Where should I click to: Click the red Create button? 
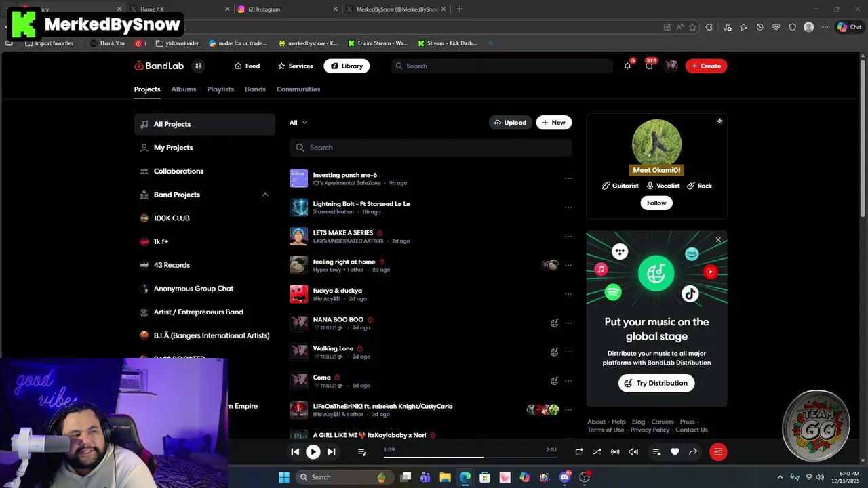(x=706, y=66)
